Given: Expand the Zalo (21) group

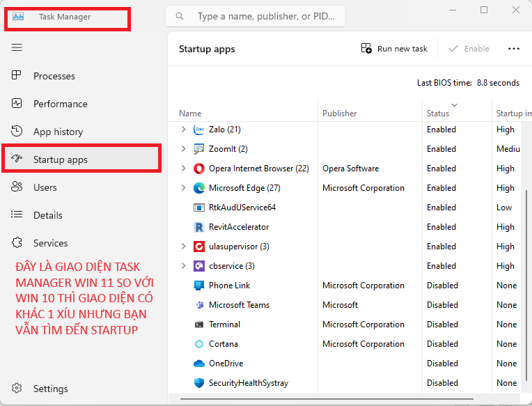Looking at the screenshot, I should click(x=184, y=130).
